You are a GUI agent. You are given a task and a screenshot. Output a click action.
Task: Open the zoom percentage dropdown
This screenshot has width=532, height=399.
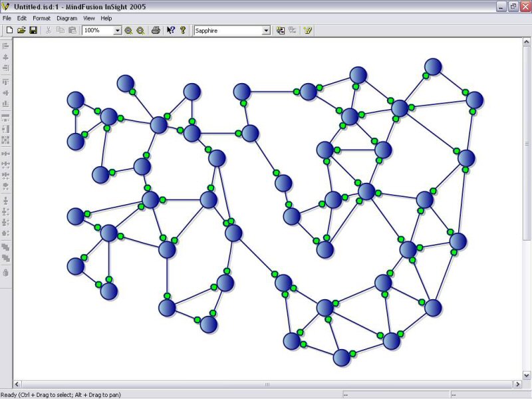[x=118, y=31]
